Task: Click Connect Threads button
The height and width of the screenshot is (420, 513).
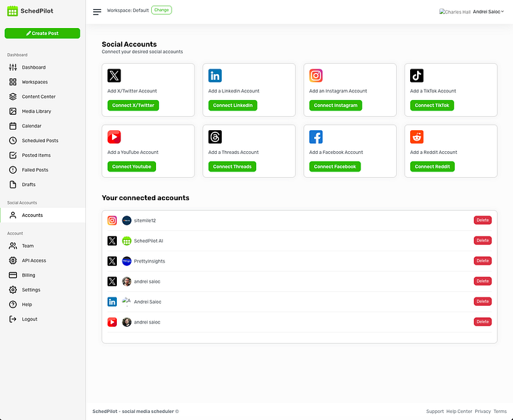Action: [232, 167]
